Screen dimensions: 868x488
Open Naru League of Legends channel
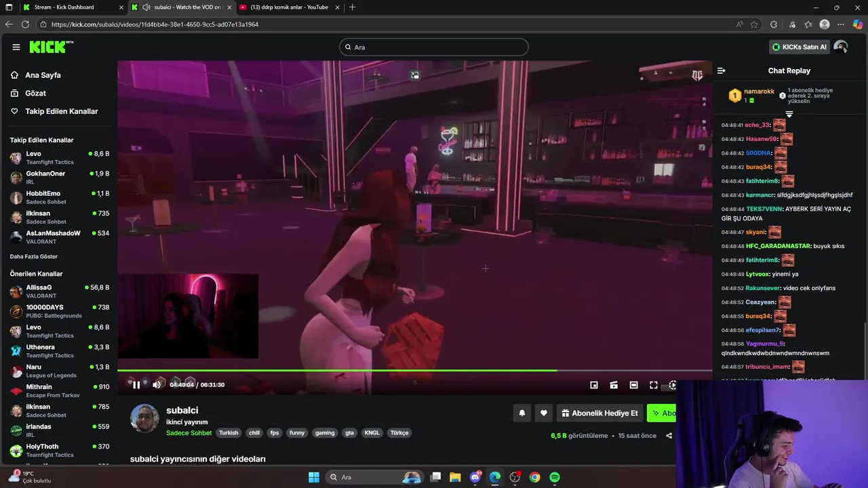pyautogui.click(x=59, y=371)
